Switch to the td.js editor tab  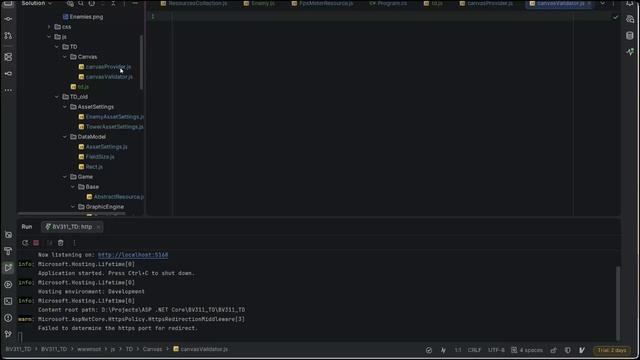(x=433, y=3)
